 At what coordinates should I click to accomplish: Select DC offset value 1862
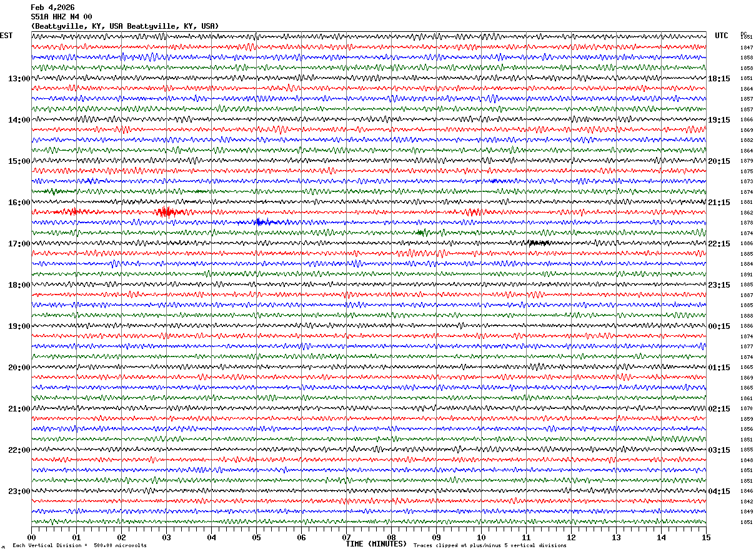point(747,213)
